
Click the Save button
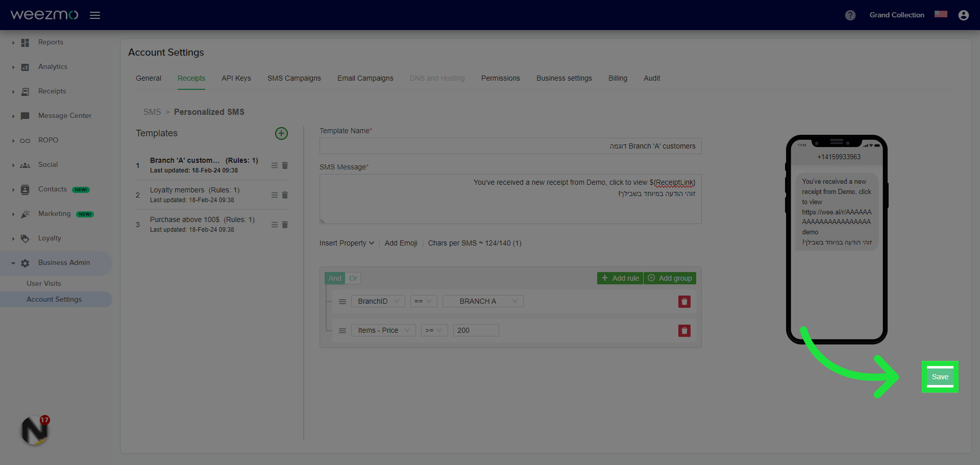[940, 377]
